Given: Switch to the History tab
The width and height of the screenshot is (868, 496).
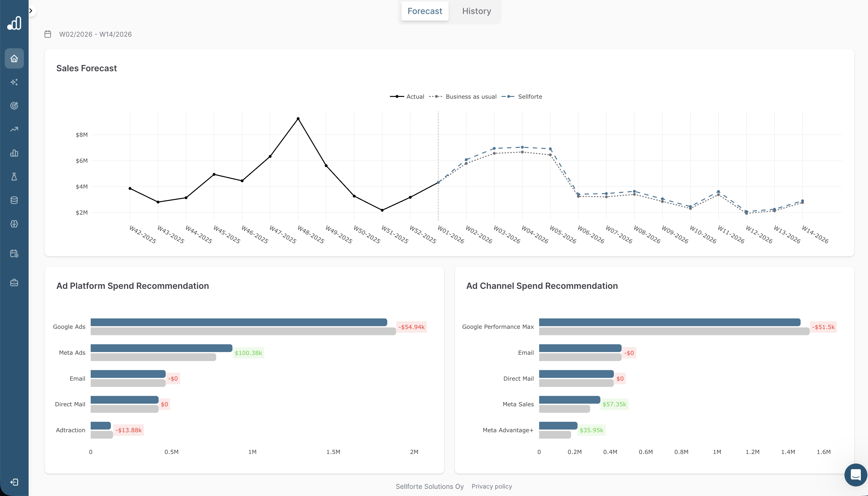Looking at the screenshot, I should coord(476,11).
